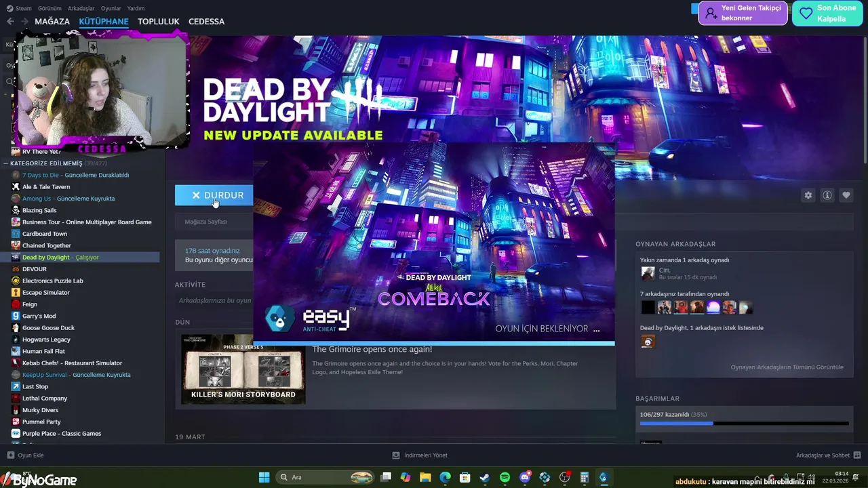Select Goose Goose Duck in the list
Viewport: 868px width, 488px height.
48,328
